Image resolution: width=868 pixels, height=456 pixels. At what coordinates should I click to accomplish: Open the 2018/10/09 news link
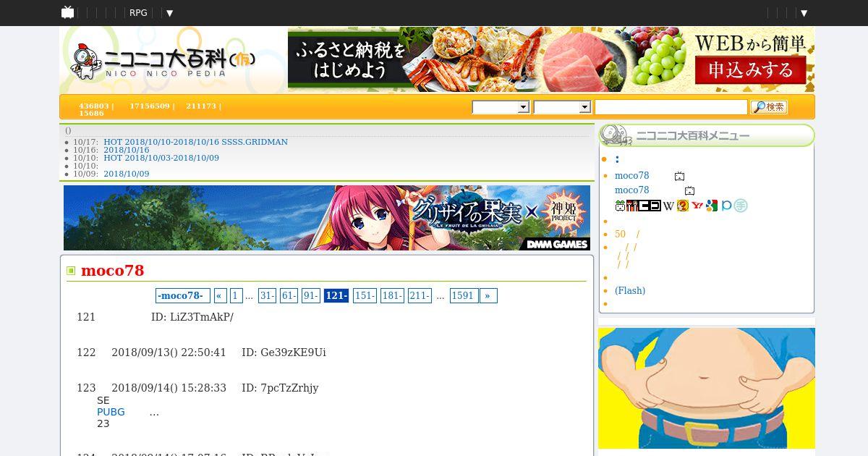click(x=126, y=174)
